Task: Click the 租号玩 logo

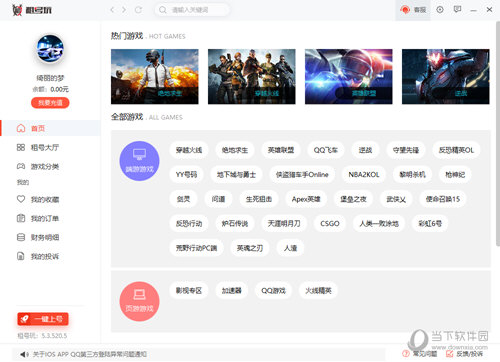Action: [32, 10]
